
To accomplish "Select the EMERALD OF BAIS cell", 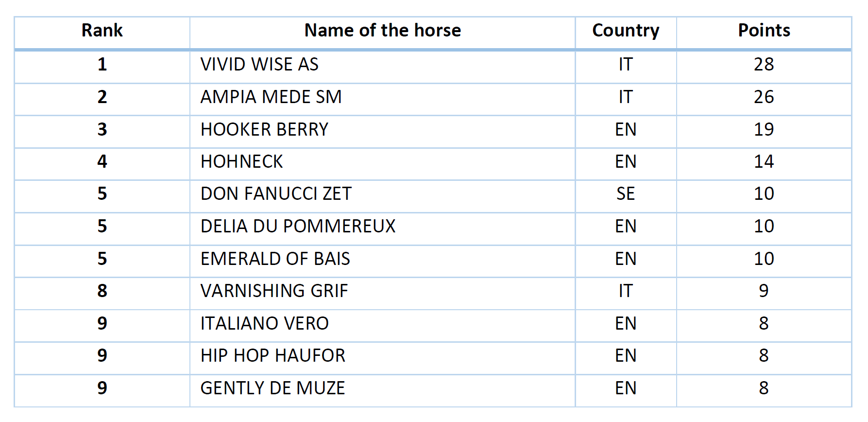I will pyautogui.click(x=275, y=259).
